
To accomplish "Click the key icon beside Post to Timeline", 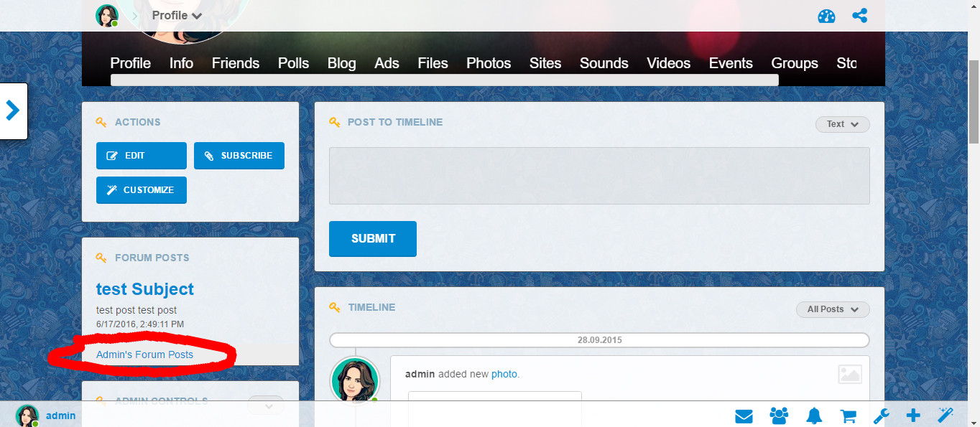I will click(334, 122).
